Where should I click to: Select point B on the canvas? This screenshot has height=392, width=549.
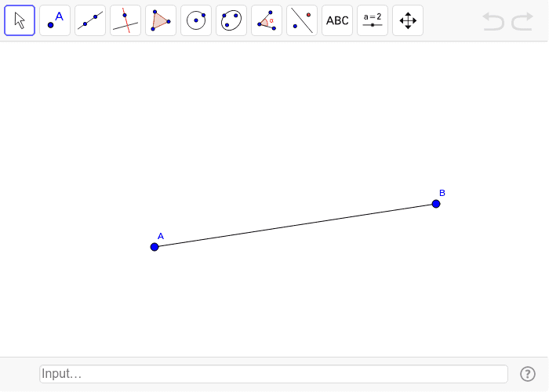click(x=436, y=204)
